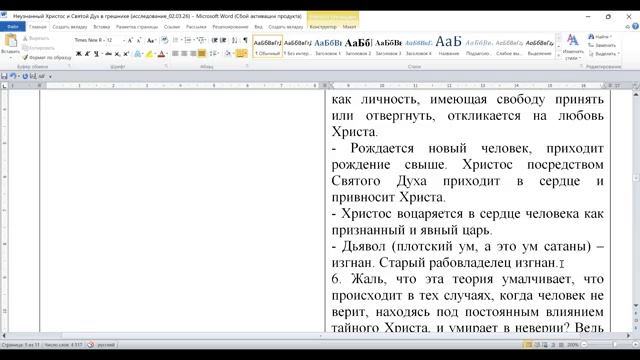The width and height of the screenshot is (640, 360).
Task: Click the paragraph shading icon
Action: 228,54
